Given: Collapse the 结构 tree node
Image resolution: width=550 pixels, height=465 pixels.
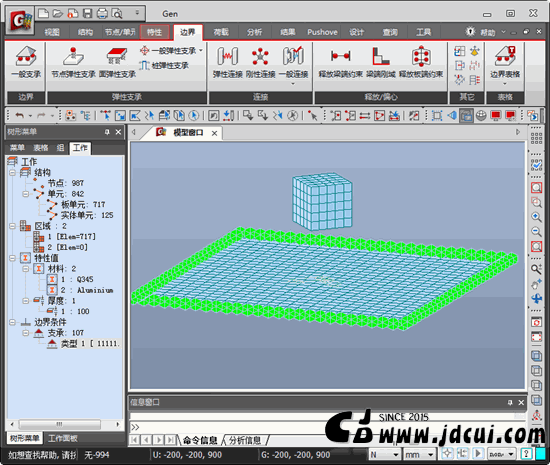Looking at the screenshot, I should (12, 173).
